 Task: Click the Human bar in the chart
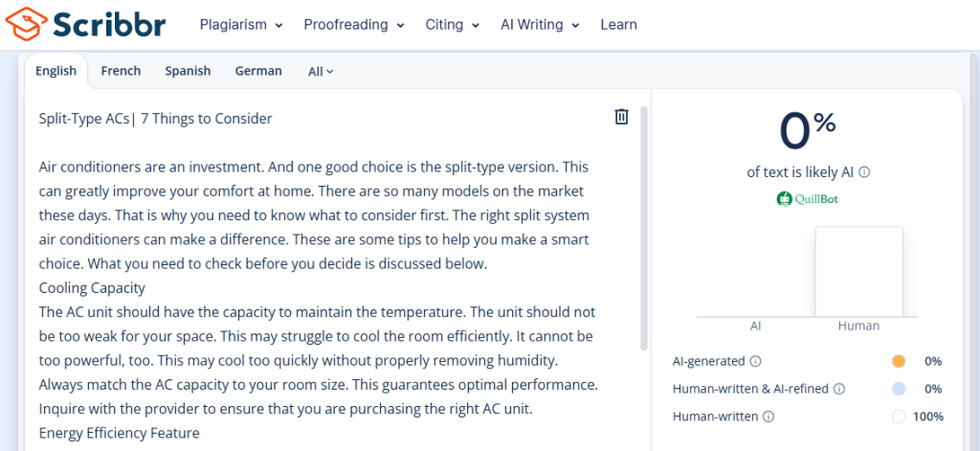click(858, 272)
